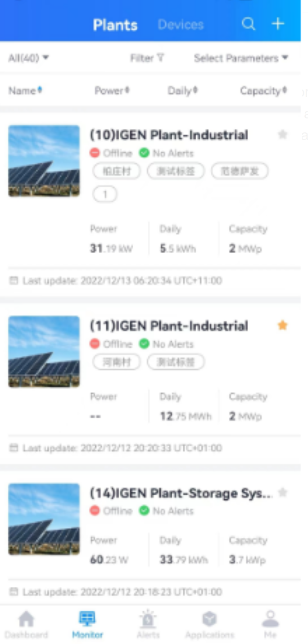Sort the list by Capacity

click(263, 91)
